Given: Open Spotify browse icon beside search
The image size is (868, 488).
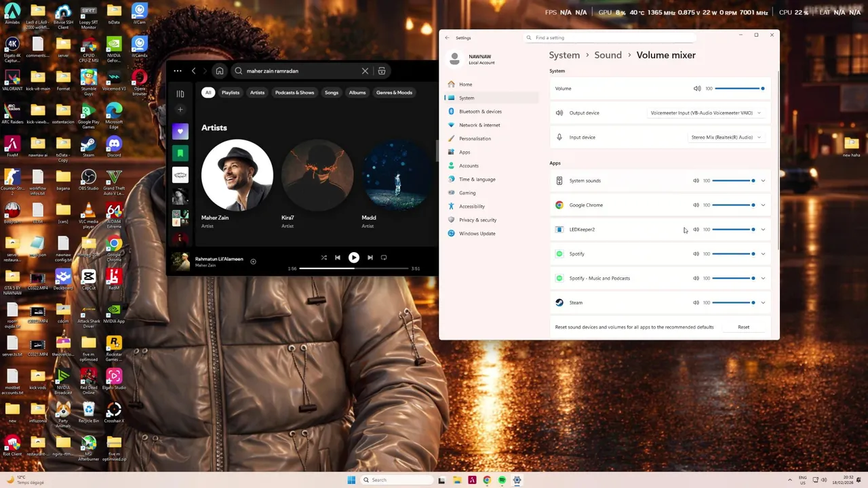Looking at the screenshot, I should 382,71.
